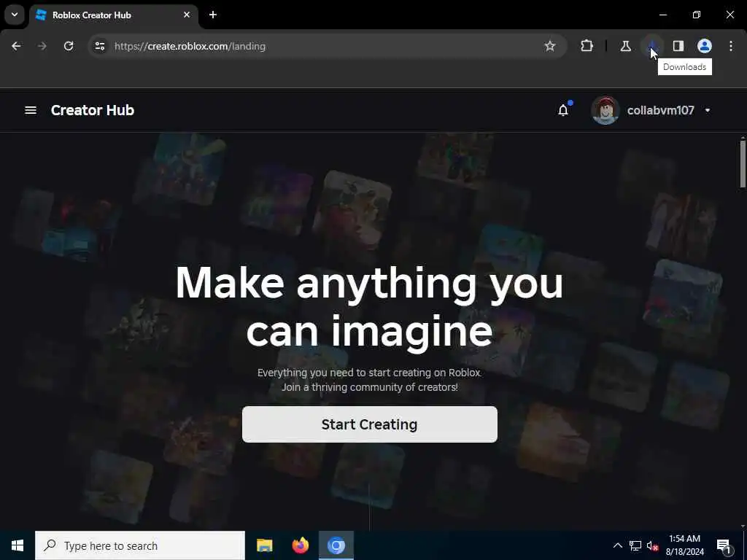This screenshot has height=560, width=747.
Task: Click the Start Creating button
Action: coord(370,424)
